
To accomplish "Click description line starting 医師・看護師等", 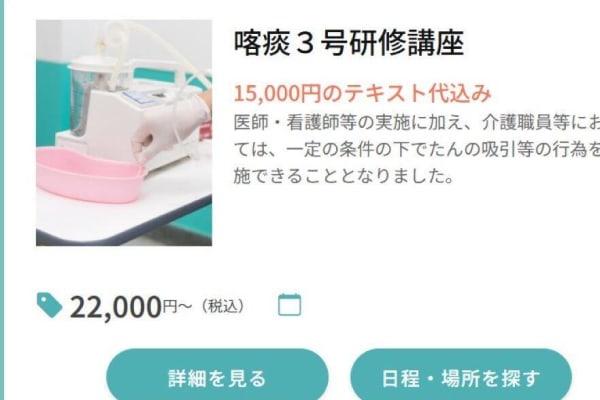I will tap(417, 122).
